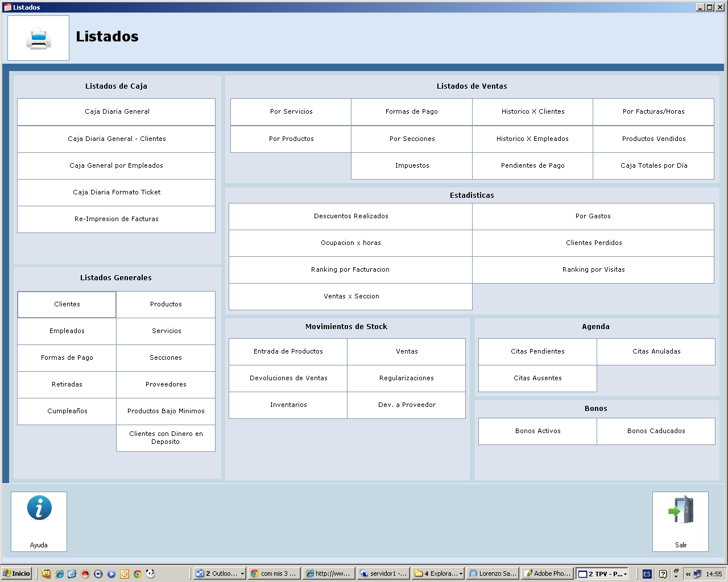Click the ES language indicator in tray
This screenshot has width=728, height=582.
click(x=647, y=574)
